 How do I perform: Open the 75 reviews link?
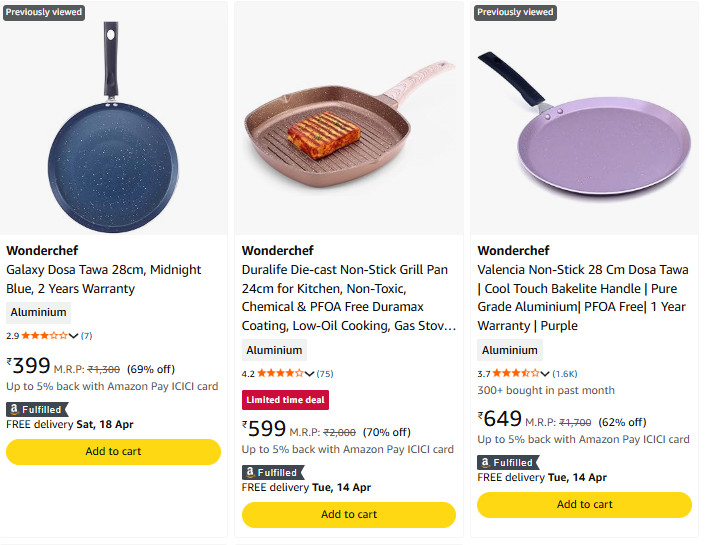click(325, 373)
